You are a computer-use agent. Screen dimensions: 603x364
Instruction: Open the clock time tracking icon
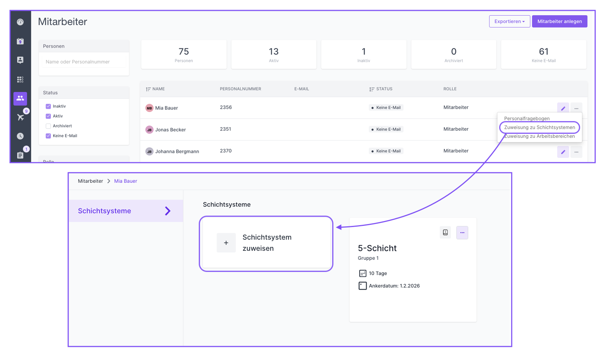20,136
